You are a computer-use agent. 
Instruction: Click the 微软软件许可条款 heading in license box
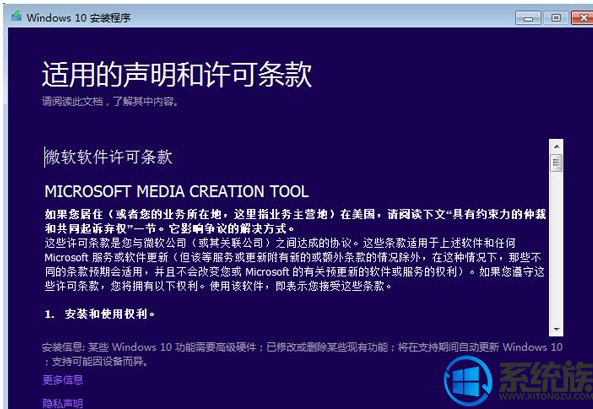109,157
